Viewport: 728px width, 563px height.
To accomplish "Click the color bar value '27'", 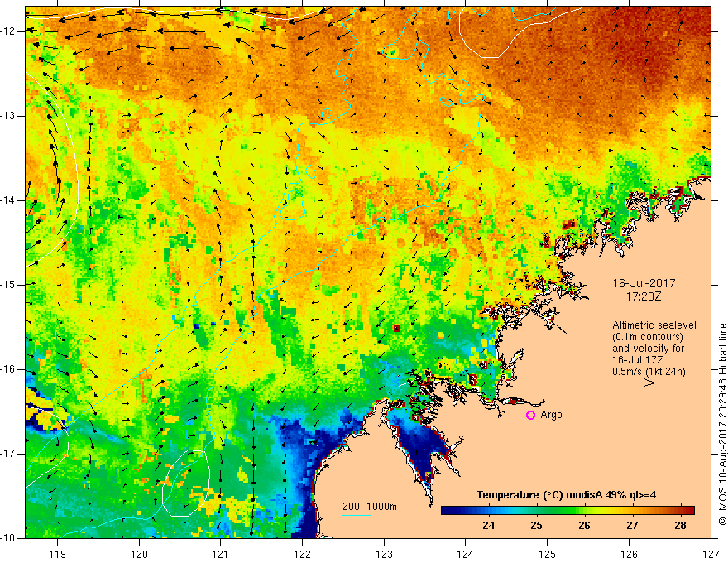I will [632, 526].
